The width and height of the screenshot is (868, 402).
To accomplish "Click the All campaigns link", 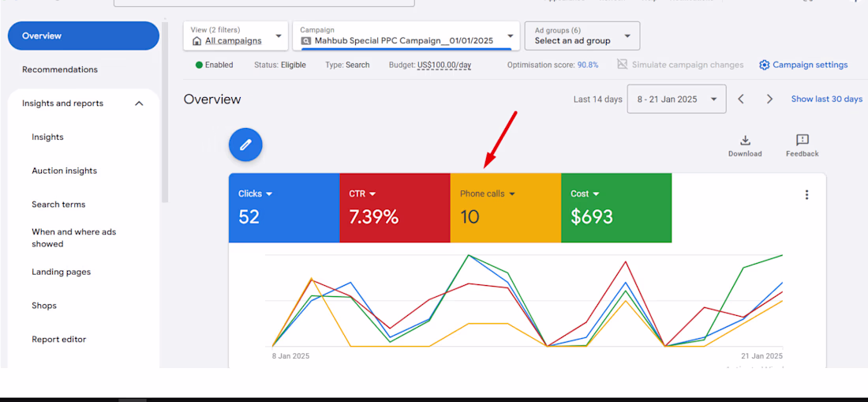I will click(x=233, y=41).
